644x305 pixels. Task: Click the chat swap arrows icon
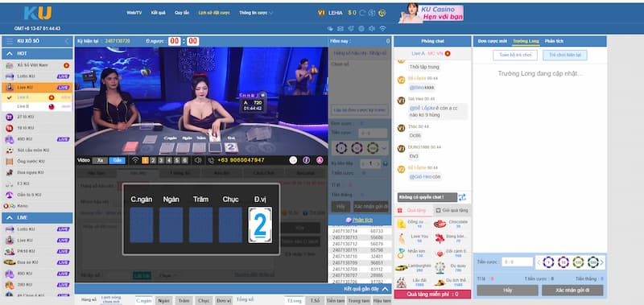coord(462,197)
